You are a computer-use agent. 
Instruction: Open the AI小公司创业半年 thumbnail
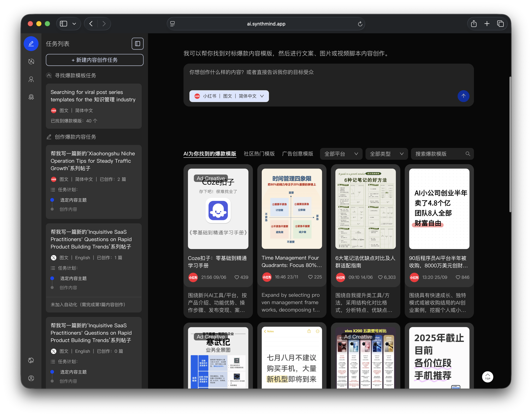[x=439, y=209]
